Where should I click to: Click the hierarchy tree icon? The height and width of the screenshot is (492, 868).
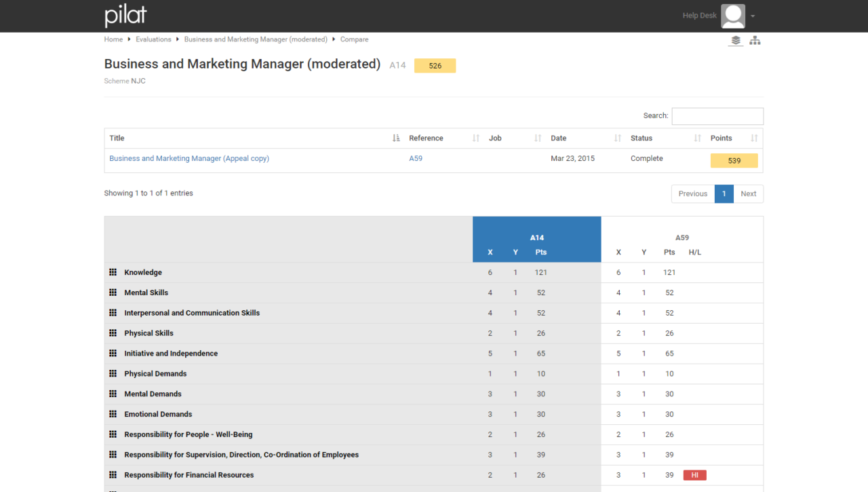click(755, 41)
